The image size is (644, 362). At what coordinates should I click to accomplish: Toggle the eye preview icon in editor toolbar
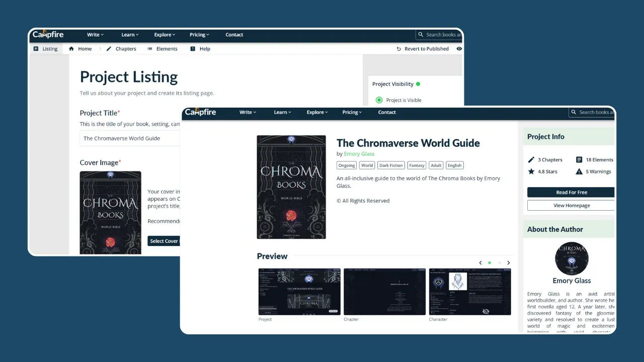click(x=459, y=49)
